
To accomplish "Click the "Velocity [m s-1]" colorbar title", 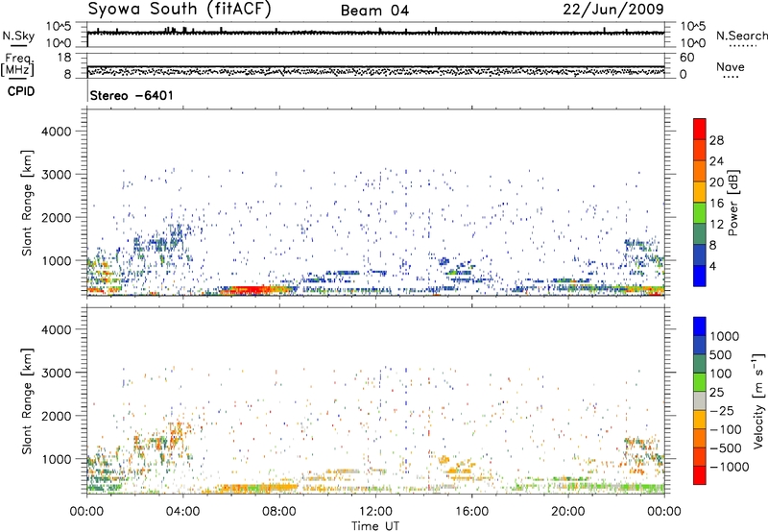I will pos(758,400).
